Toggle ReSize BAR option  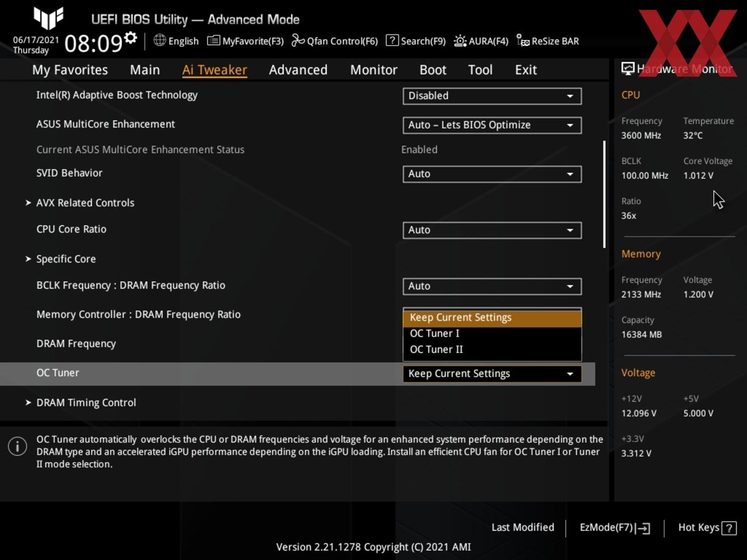(548, 41)
